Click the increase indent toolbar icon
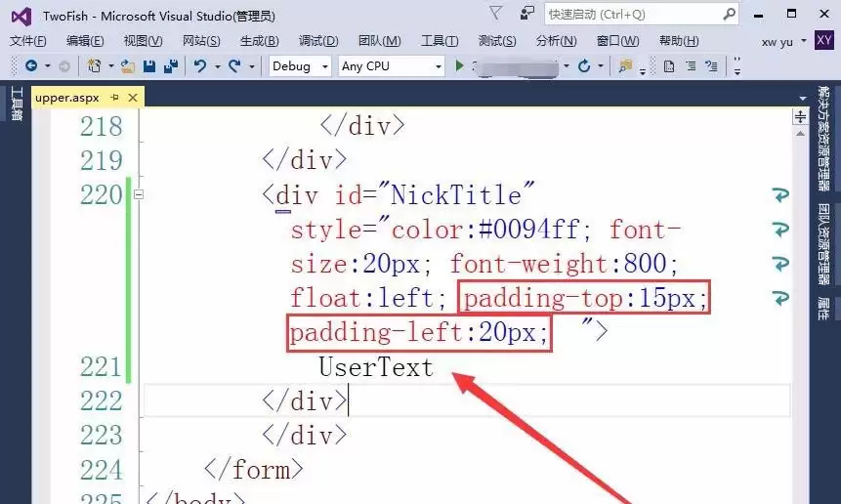 tap(711, 66)
